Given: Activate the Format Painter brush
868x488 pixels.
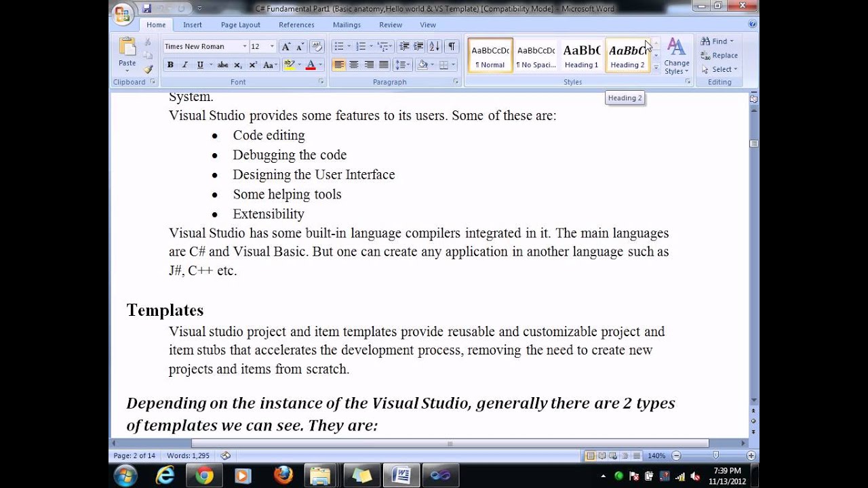Looking at the screenshot, I should (148, 68).
